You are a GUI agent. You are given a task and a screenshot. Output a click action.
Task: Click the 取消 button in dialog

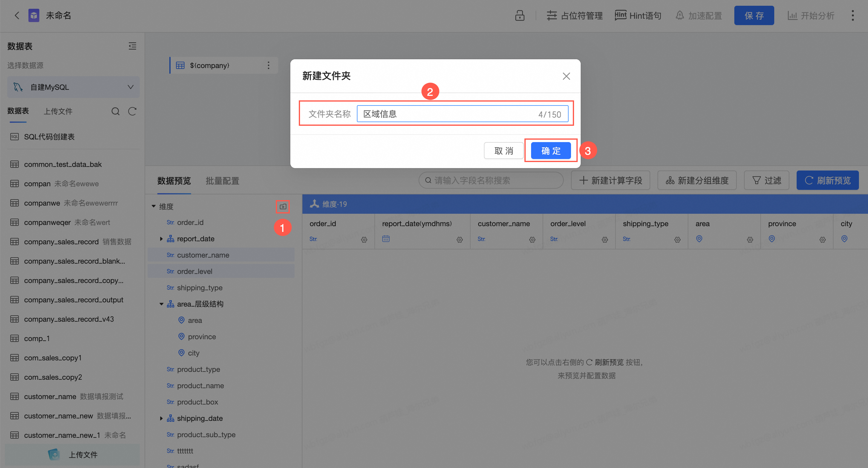pyautogui.click(x=504, y=151)
